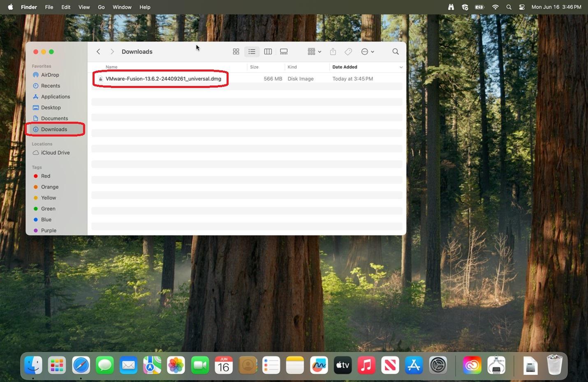The height and width of the screenshot is (382, 588).
Task: Open the Edit menu
Action: click(66, 7)
